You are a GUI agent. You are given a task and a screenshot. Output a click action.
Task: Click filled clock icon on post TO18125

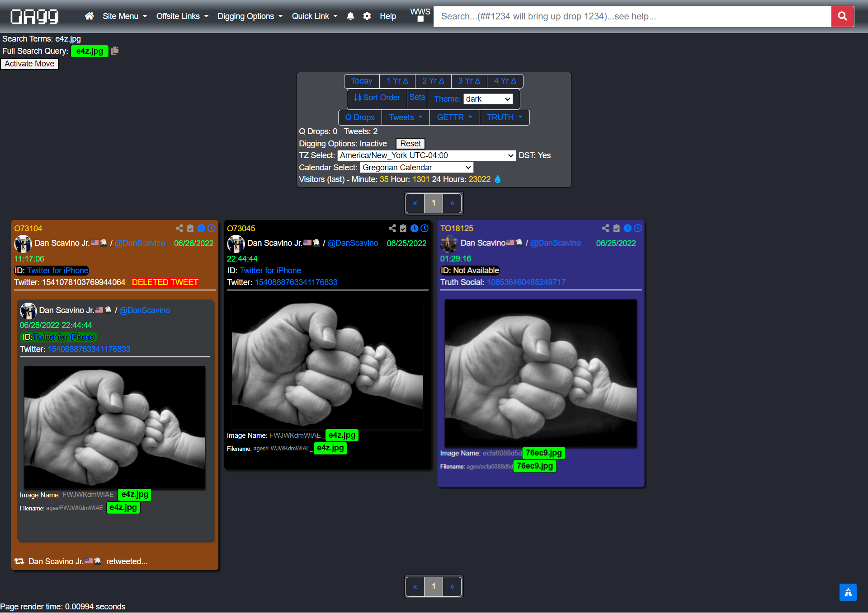click(x=627, y=228)
